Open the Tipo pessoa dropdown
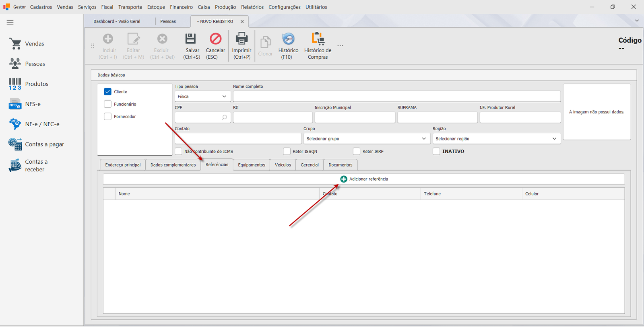This screenshot has width=644, height=327. click(203, 97)
